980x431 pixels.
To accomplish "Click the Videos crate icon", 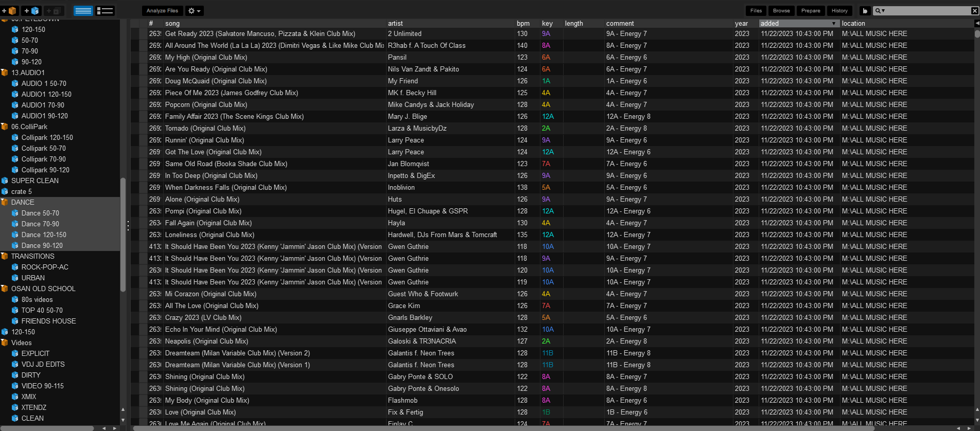I will [x=5, y=343].
